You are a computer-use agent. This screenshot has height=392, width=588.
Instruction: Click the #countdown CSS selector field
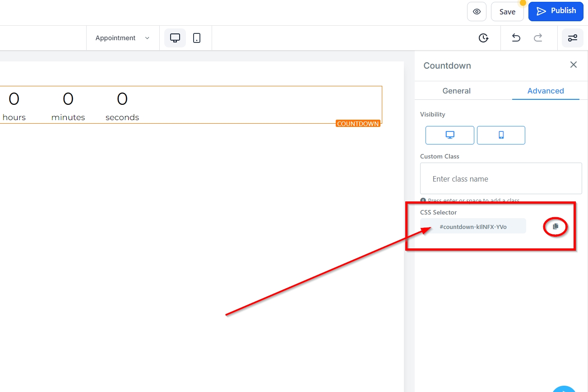472,227
